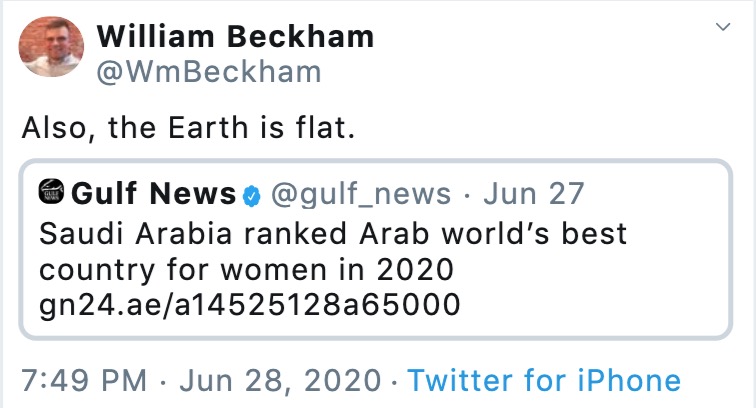
Task: Visit the @WmBeckham handle
Action: (x=209, y=72)
